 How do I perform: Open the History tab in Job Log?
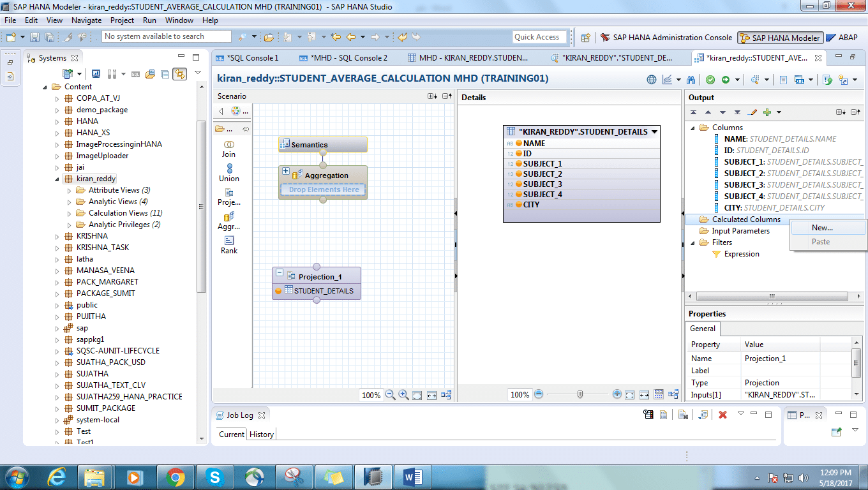262,434
